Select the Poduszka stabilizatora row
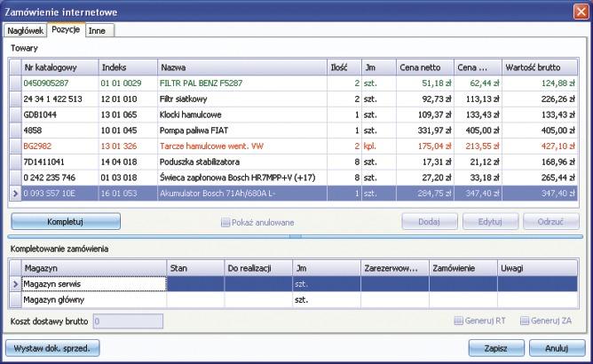This screenshot has height=364, width=593. tap(294, 162)
